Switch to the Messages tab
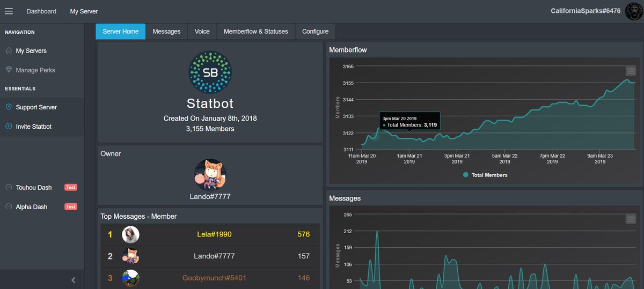 (x=166, y=32)
